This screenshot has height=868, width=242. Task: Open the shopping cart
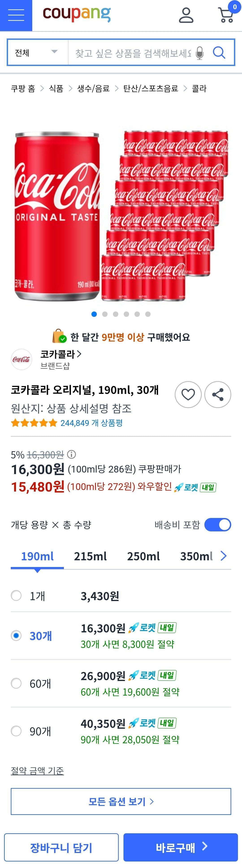[x=227, y=15]
